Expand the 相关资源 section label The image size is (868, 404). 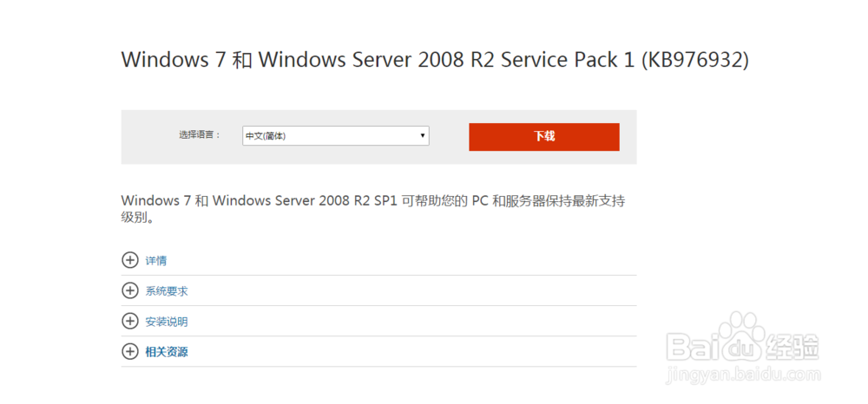pos(167,352)
